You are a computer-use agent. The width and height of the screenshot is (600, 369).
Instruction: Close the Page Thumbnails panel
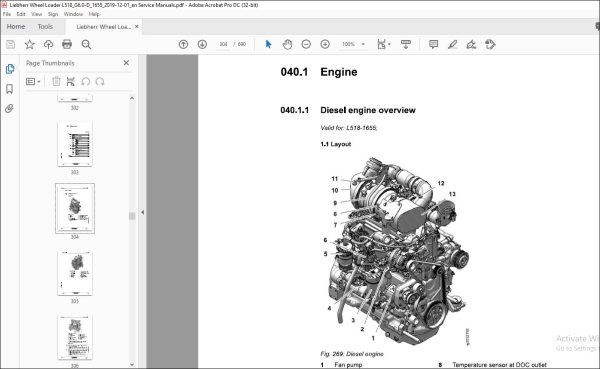click(126, 63)
